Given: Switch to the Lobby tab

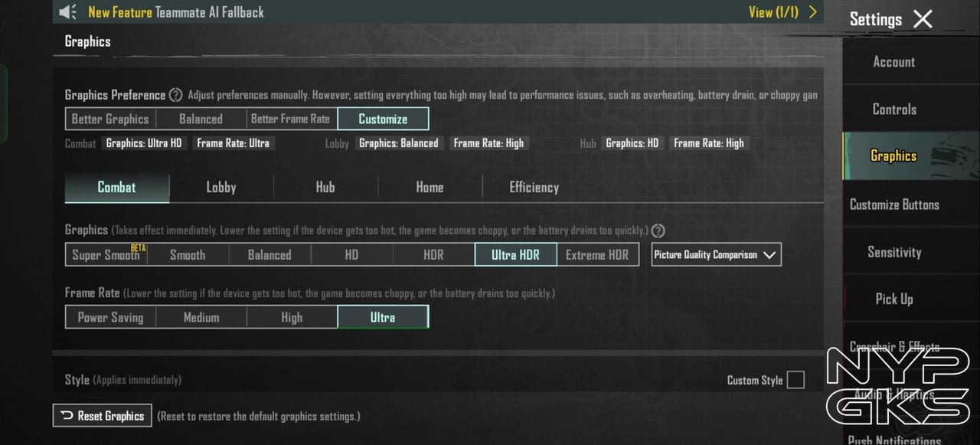Looking at the screenshot, I should [x=221, y=187].
